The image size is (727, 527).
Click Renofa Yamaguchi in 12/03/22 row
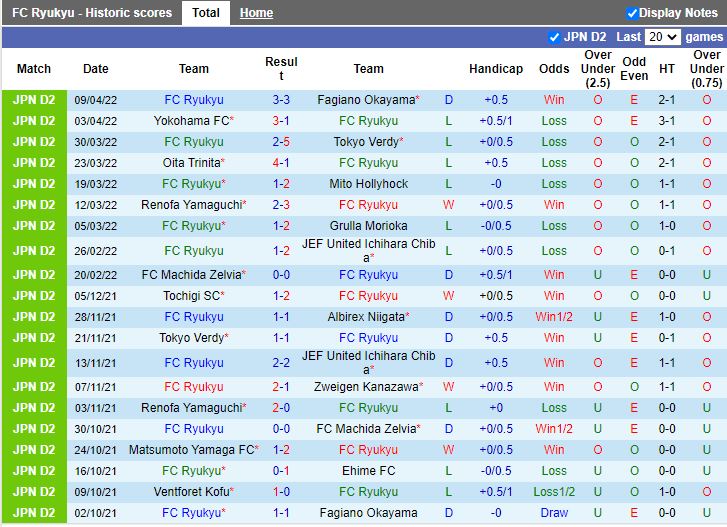191,204
